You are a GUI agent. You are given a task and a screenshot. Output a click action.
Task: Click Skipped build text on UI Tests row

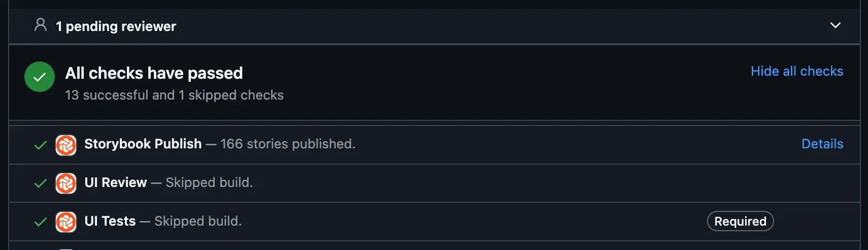tap(198, 221)
